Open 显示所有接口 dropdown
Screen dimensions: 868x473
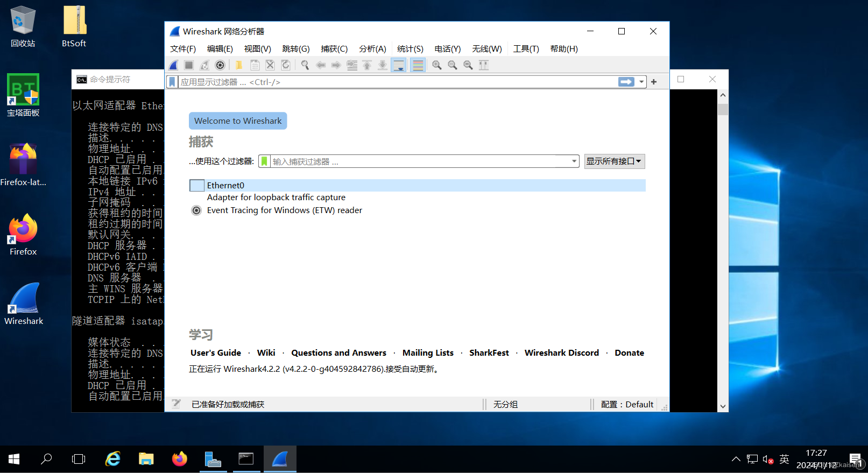[615, 161]
